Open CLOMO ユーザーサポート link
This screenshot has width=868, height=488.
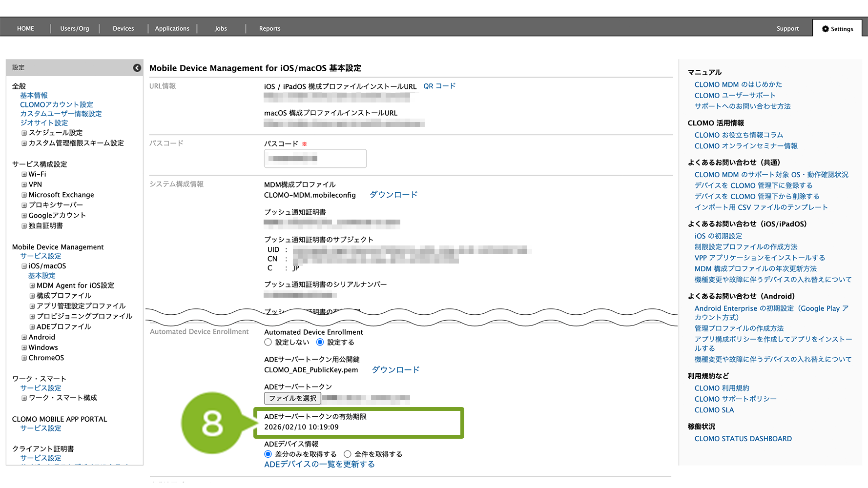(x=735, y=95)
